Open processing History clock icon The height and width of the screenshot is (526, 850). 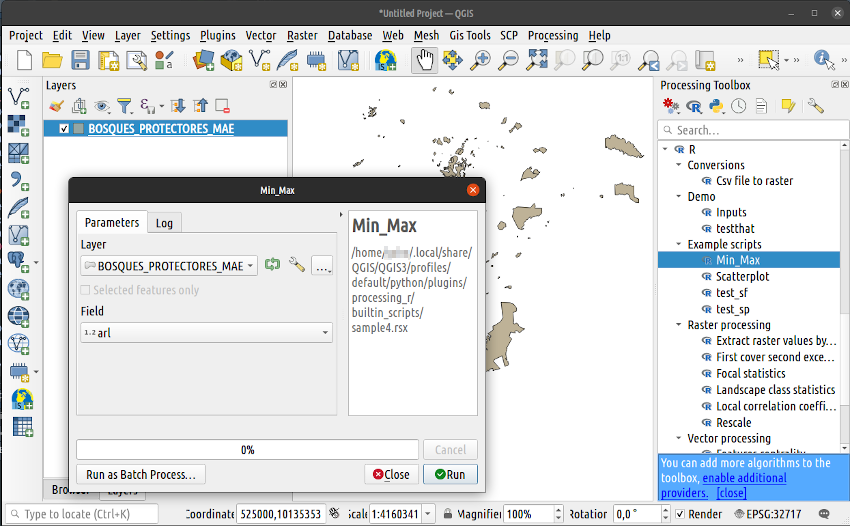click(738, 106)
